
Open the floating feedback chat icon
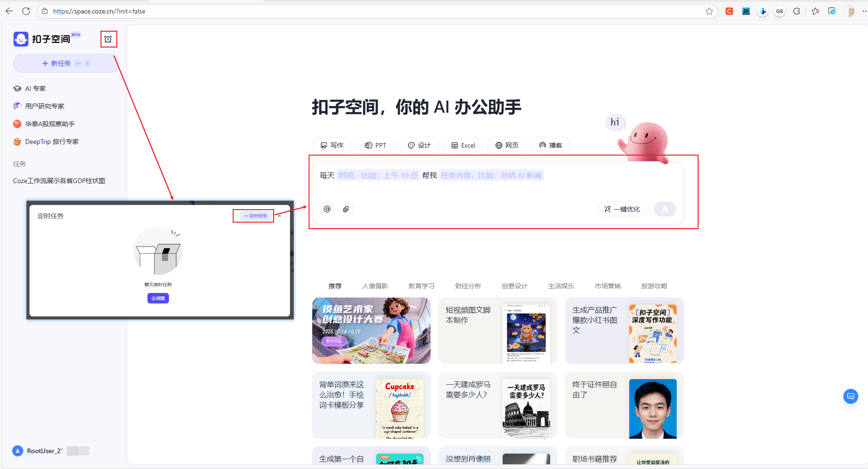tap(851, 396)
